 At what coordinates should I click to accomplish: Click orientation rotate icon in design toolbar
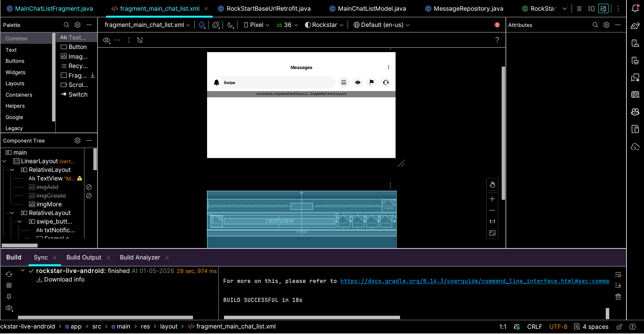pos(216,25)
